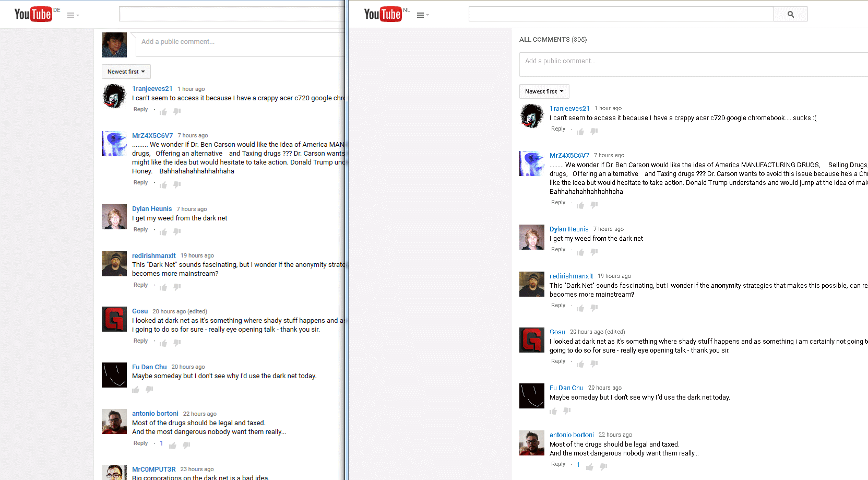
Task: Dislike MrZ4X5C6V7's comment in the left window
Action: coord(177,184)
